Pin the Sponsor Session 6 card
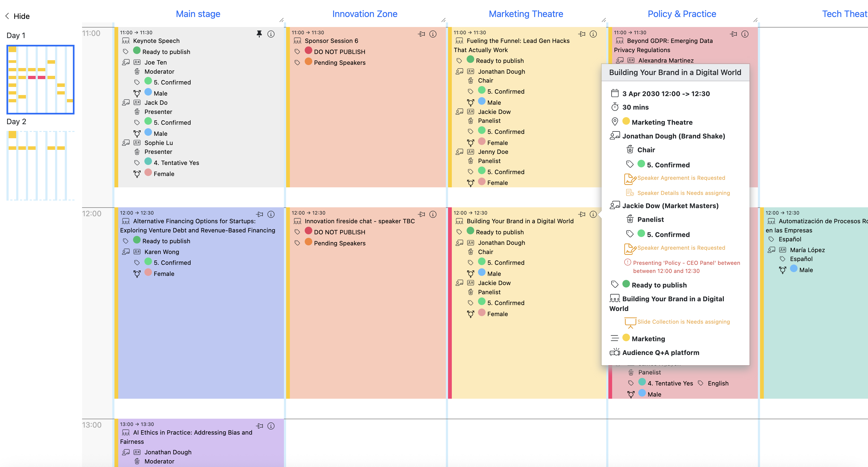This screenshot has width=868, height=467. pyautogui.click(x=422, y=34)
